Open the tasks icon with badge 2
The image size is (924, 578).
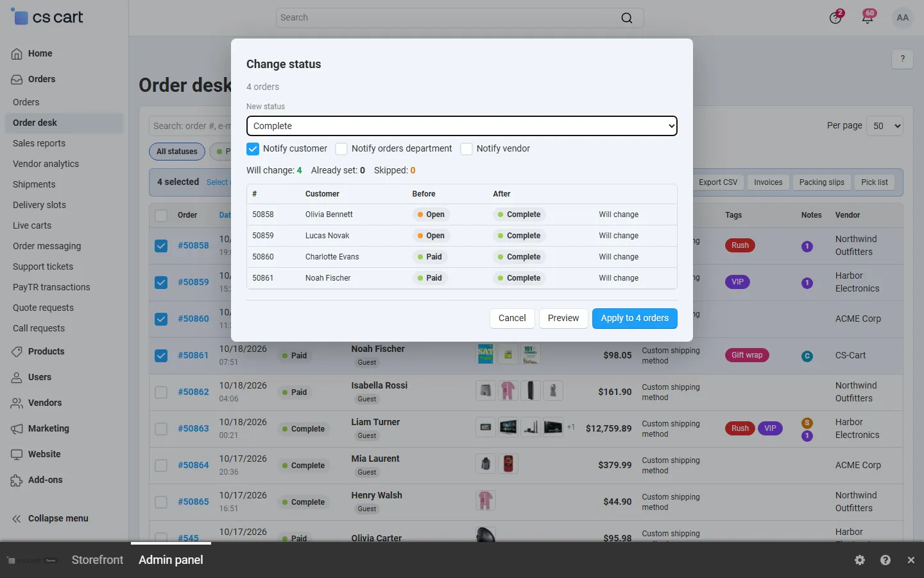coord(835,17)
